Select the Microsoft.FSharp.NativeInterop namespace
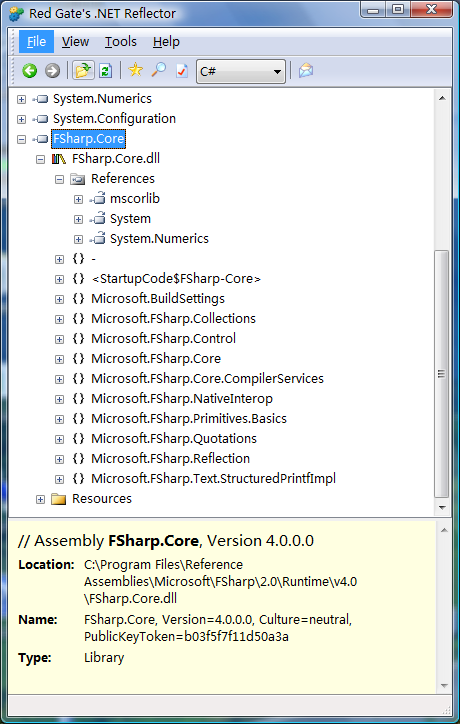This screenshot has height=724, width=460. point(182,398)
